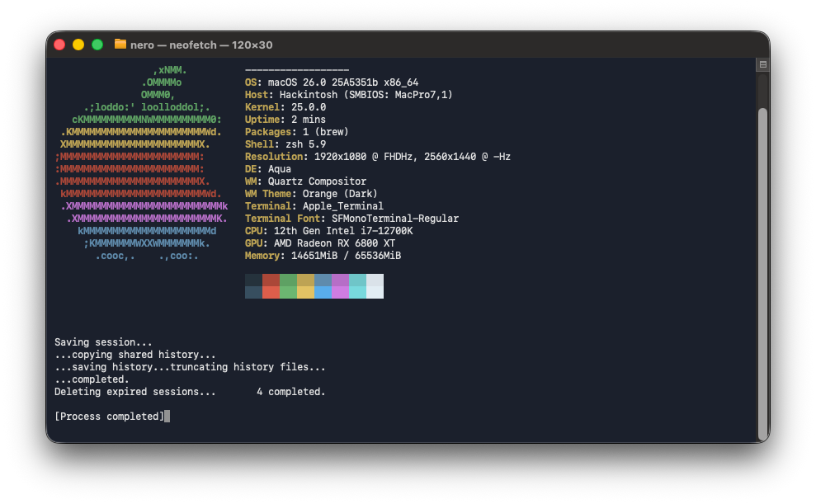Click the '4 completed.' text
816x504 pixels.
pos(291,392)
